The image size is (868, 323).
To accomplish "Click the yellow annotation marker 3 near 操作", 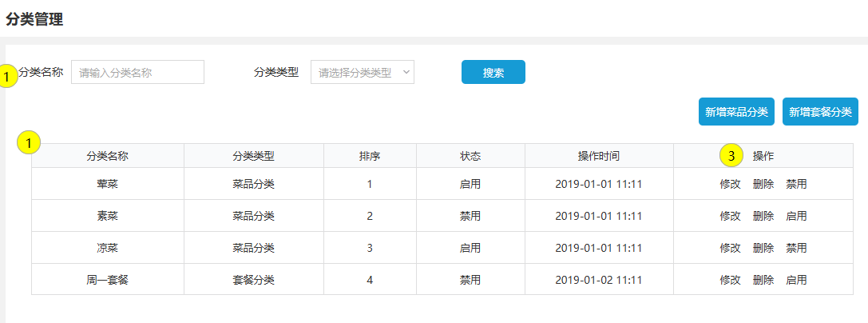I will [x=731, y=155].
